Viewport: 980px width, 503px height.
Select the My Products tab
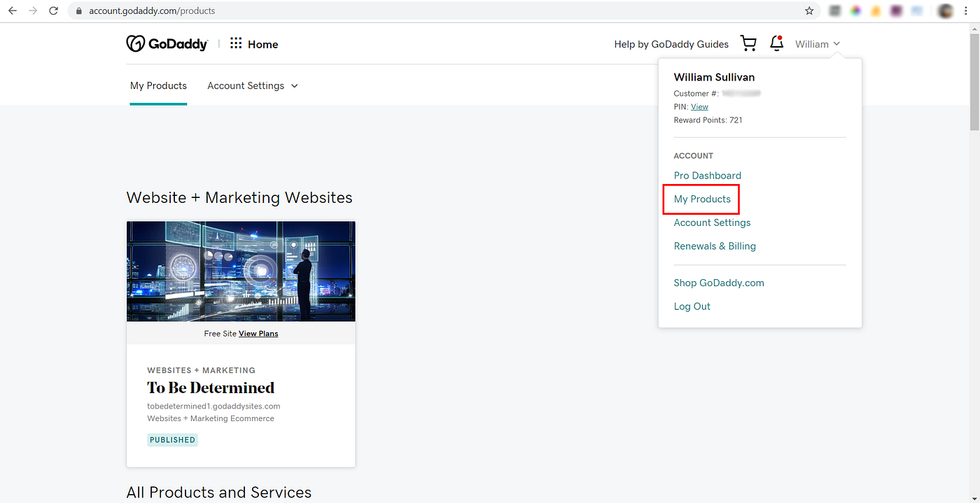pos(158,85)
